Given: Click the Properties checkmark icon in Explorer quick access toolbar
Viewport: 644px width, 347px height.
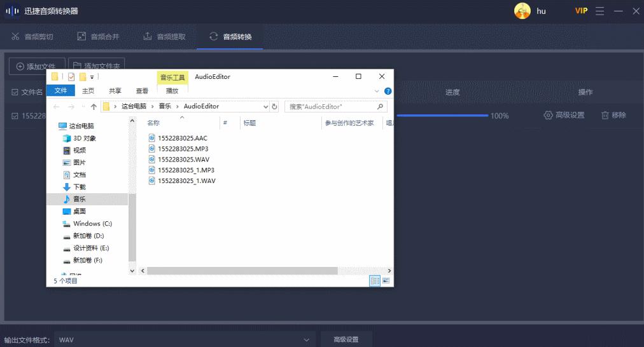Looking at the screenshot, I should [71, 77].
